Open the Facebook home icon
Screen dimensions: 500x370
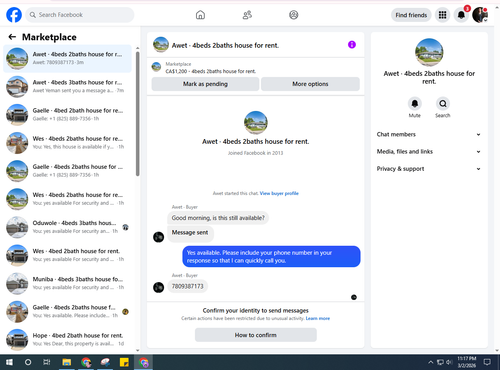(200, 15)
